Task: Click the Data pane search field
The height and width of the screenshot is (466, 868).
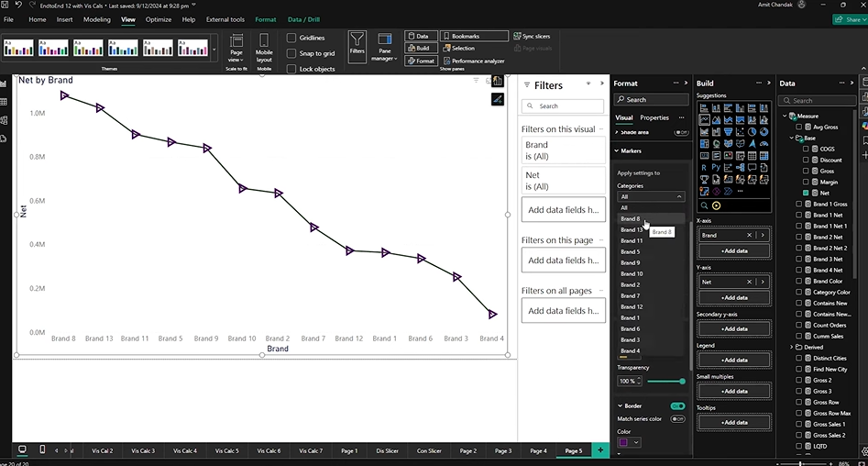Action: pyautogui.click(x=817, y=100)
